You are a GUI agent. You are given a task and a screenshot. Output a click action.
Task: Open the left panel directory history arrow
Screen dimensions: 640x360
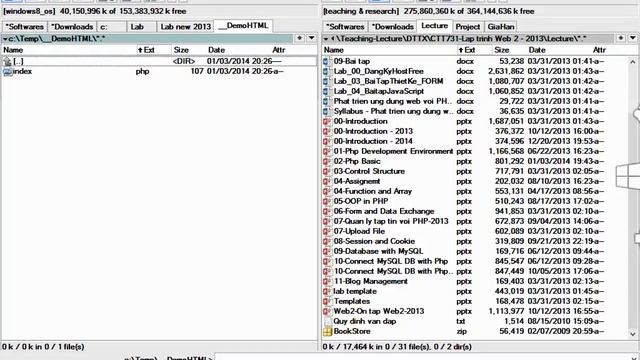[311, 38]
